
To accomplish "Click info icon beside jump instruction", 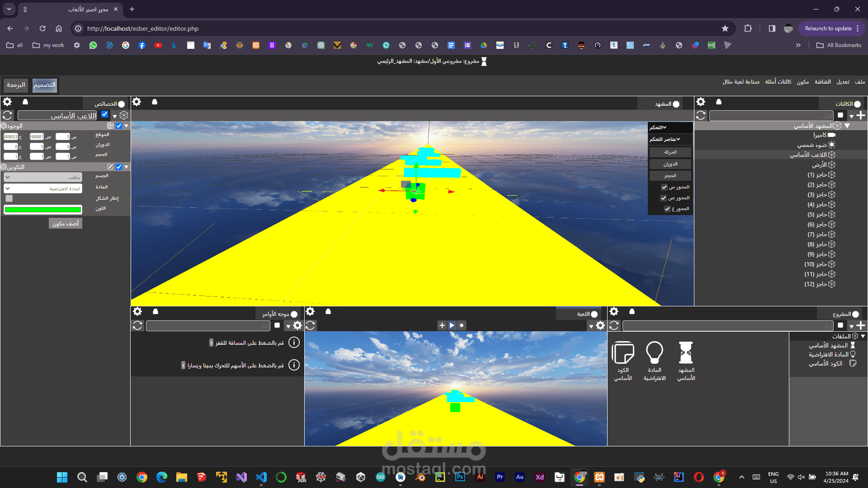I will (294, 343).
